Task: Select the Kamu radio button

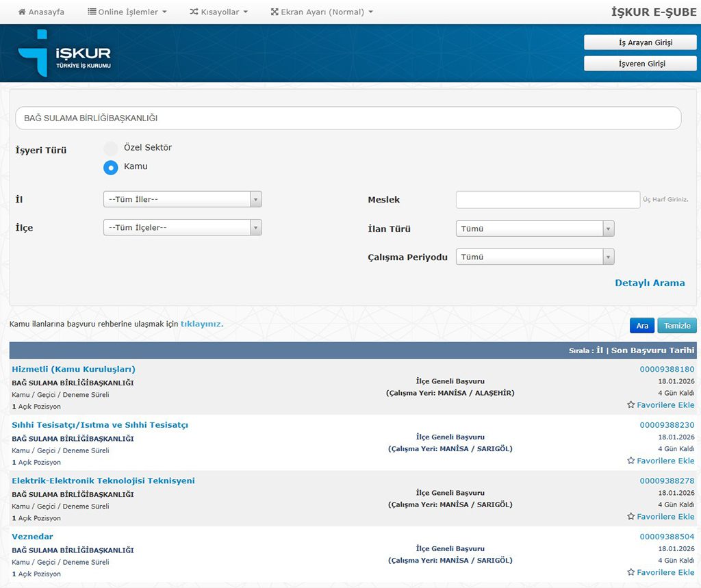Action: [x=110, y=167]
